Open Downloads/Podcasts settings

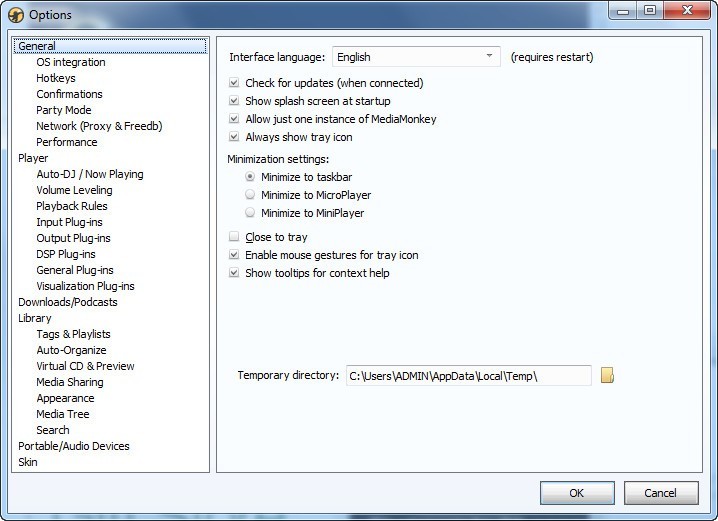(68, 303)
